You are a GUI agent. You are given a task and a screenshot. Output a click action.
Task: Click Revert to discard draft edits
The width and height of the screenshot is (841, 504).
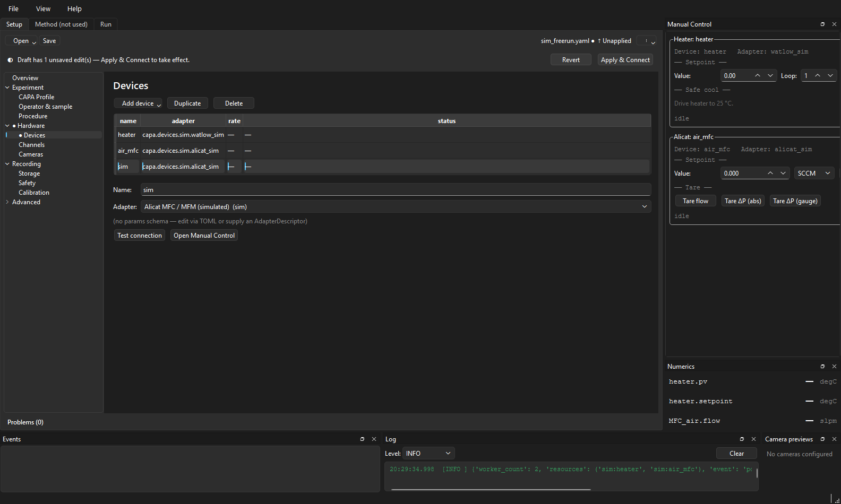tap(571, 60)
